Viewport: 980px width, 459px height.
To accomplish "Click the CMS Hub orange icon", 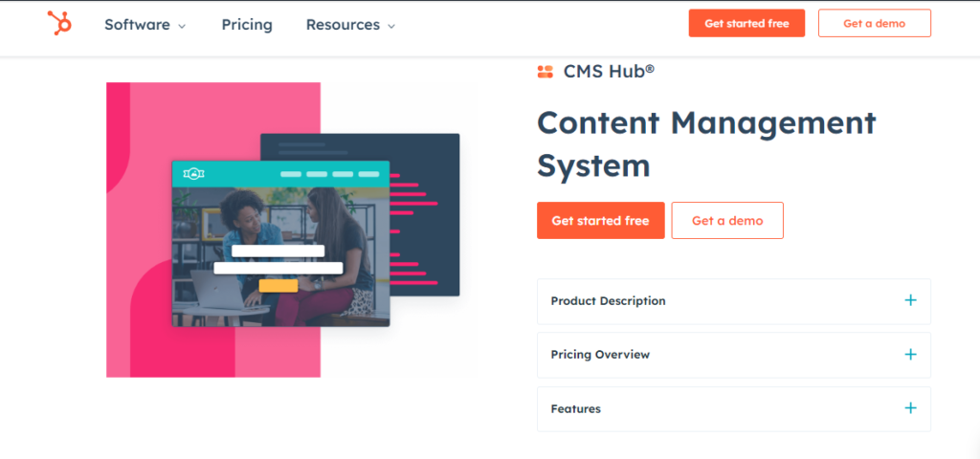I will click(x=545, y=72).
